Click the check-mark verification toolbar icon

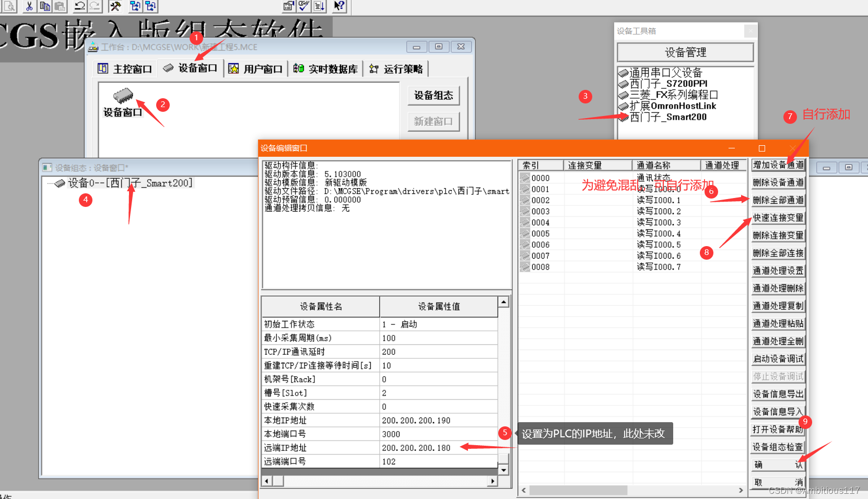tap(303, 6)
